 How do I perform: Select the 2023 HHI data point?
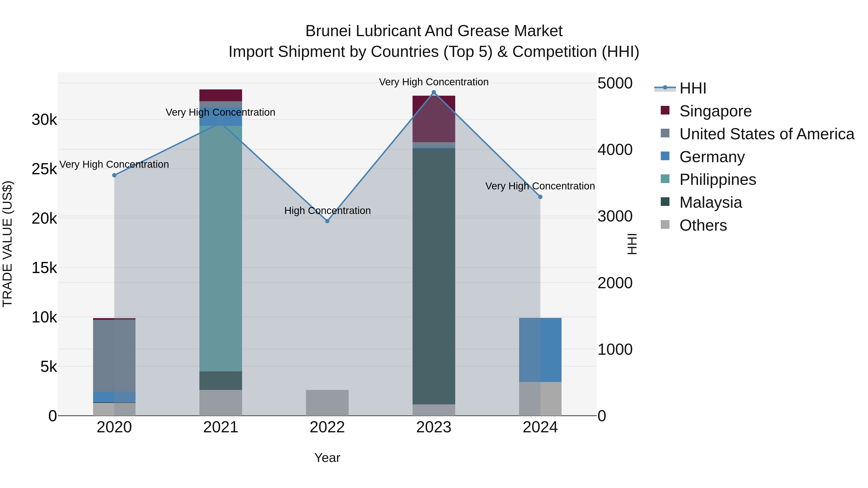(x=434, y=92)
